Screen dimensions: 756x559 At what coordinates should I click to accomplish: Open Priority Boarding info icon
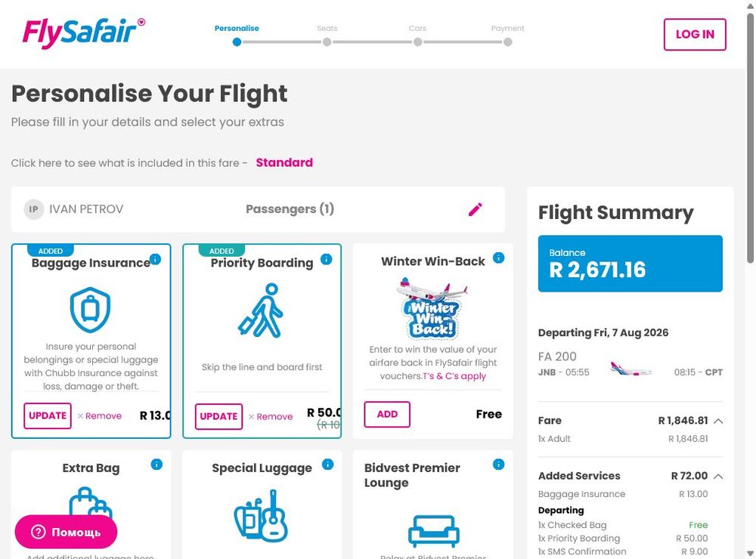(327, 259)
